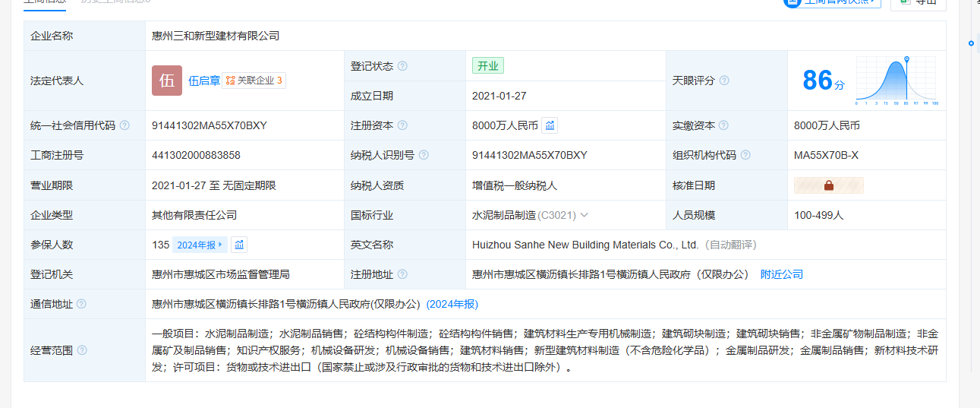Click the 开业 status tag
Viewport: 980px width, 408px height.
[488, 66]
